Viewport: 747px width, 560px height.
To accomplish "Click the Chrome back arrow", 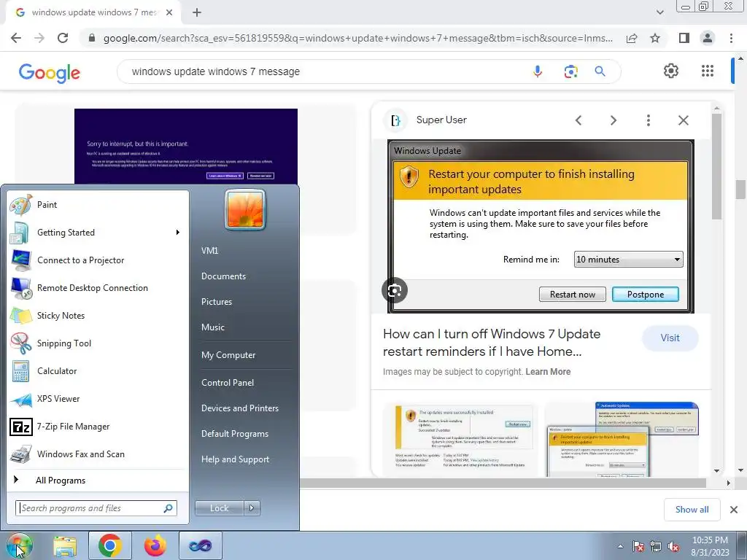I will point(16,38).
